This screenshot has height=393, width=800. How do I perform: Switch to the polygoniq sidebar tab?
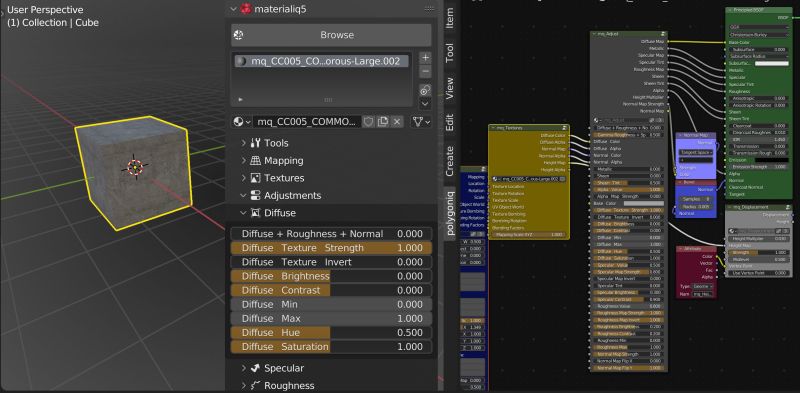(x=449, y=213)
